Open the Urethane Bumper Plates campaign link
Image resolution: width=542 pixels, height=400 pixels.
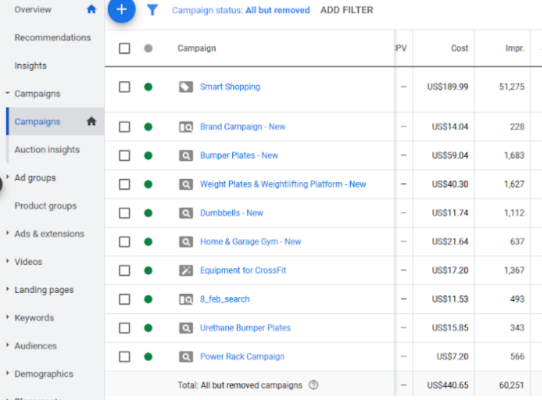[245, 328]
